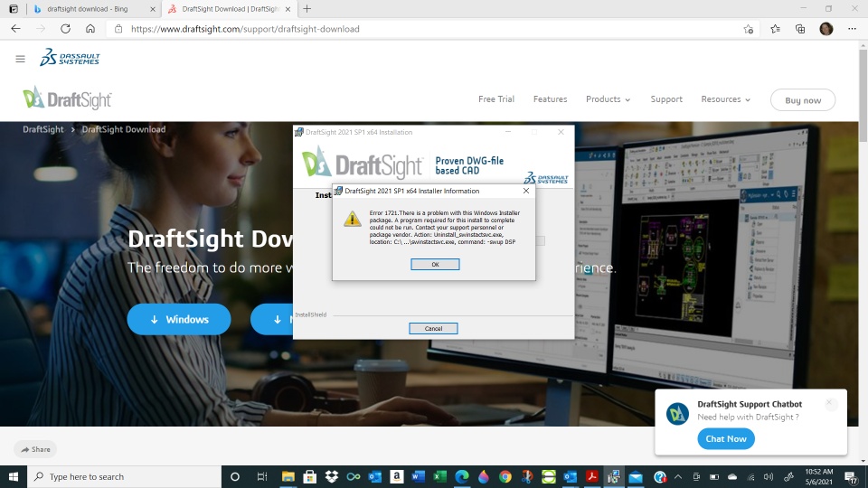Open the Windows Start menu
Image resolution: width=868 pixels, height=488 pixels.
point(14,476)
